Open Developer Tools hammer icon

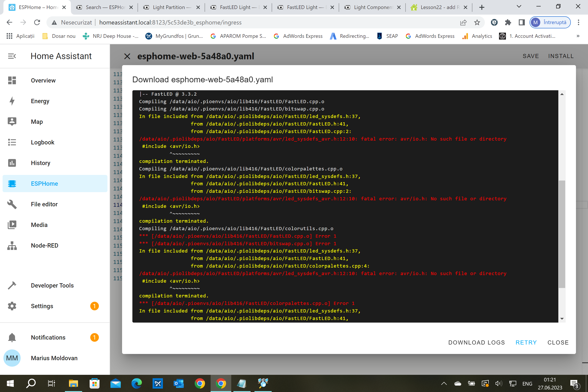[x=12, y=285]
